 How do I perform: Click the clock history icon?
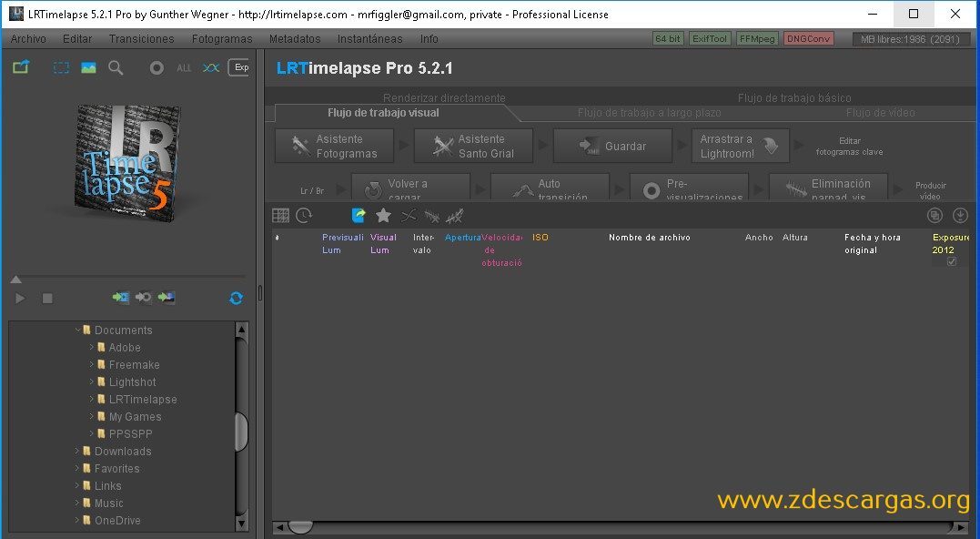coord(305,216)
